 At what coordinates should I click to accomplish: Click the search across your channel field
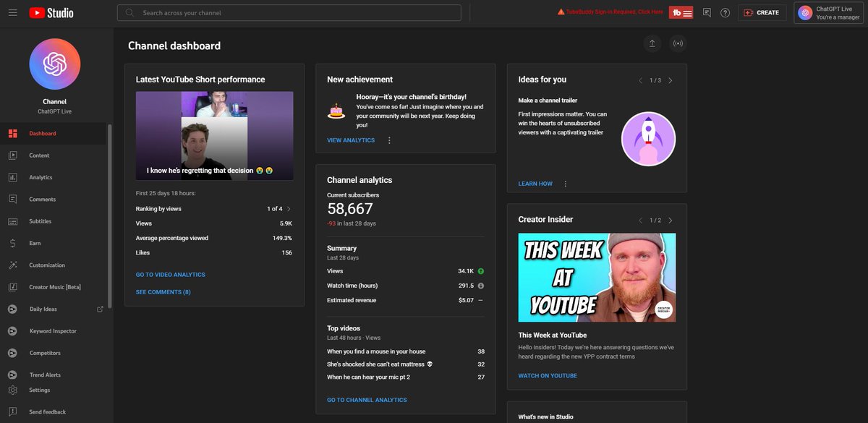[289, 12]
